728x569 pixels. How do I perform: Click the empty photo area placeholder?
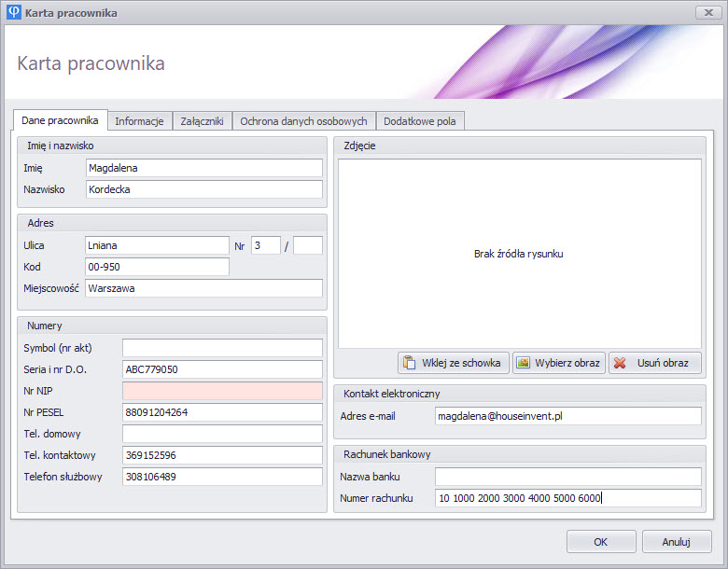519,254
